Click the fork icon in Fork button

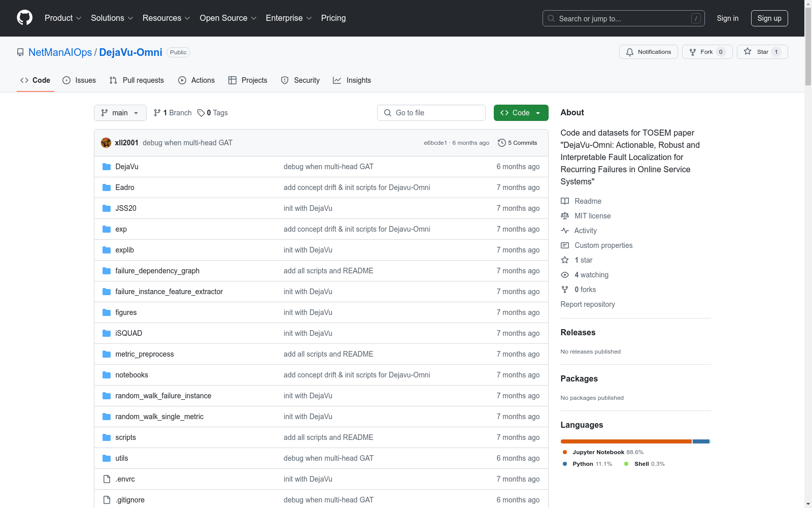click(x=693, y=52)
